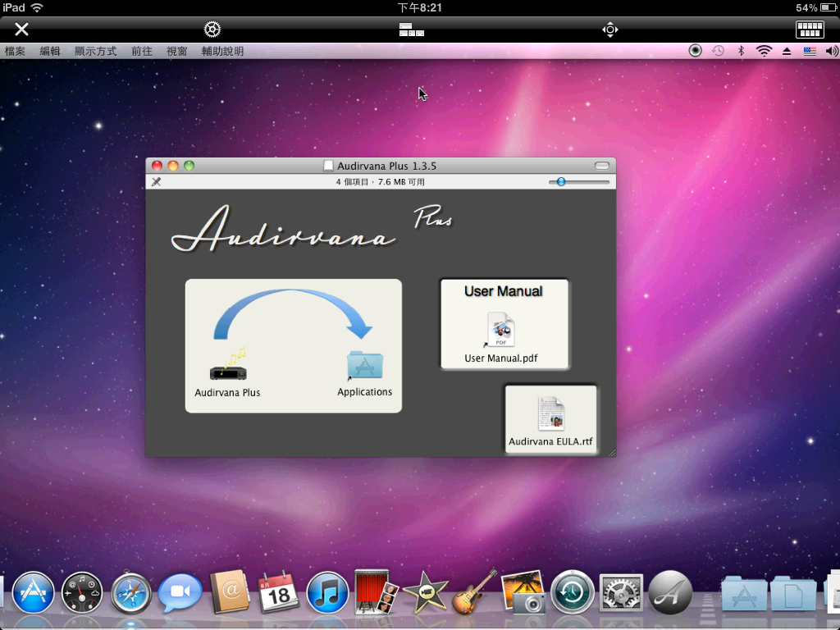Image resolution: width=840 pixels, height=630 pixels.
Task: Open GarageBand from the Dock
Action: (x=475, y=591)
